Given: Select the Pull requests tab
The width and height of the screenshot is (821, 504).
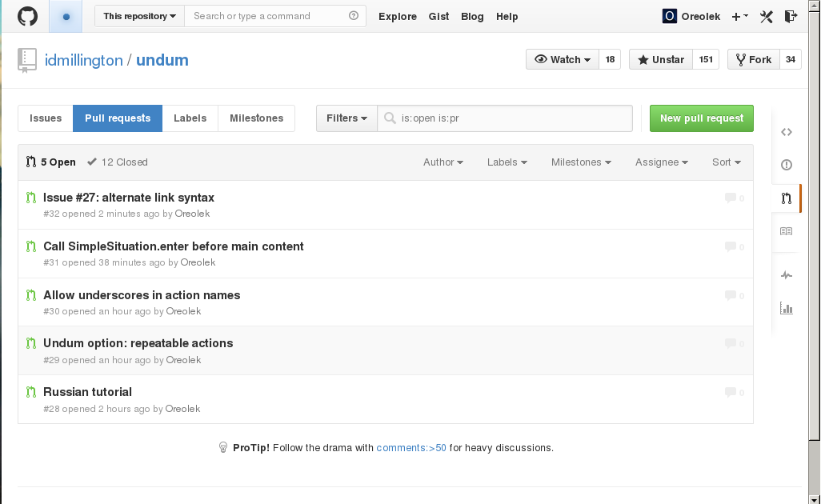Looking at the screenshot, I should (118, 118).
